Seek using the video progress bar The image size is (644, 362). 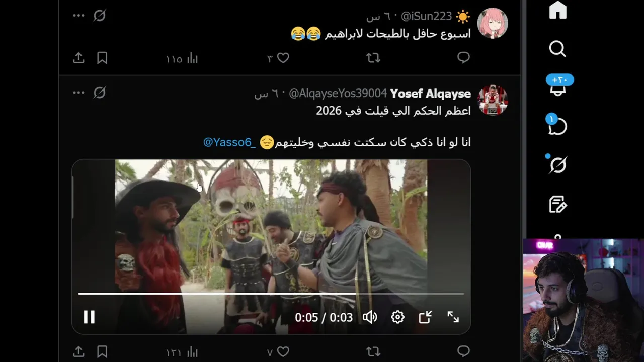point(271,293)
